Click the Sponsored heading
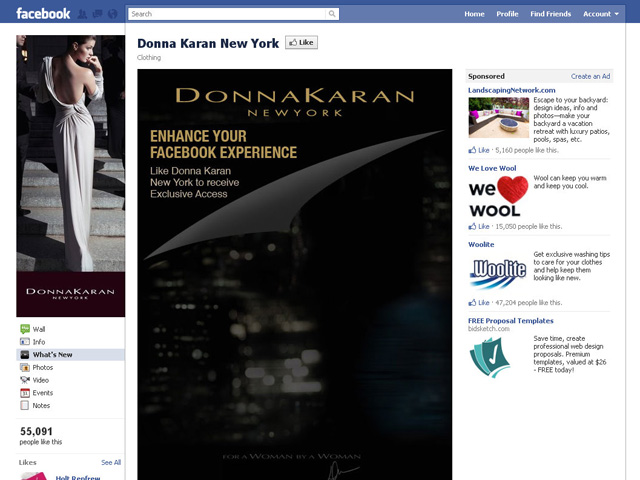Viewport: 640px width, 480px height. pos(486,76)
